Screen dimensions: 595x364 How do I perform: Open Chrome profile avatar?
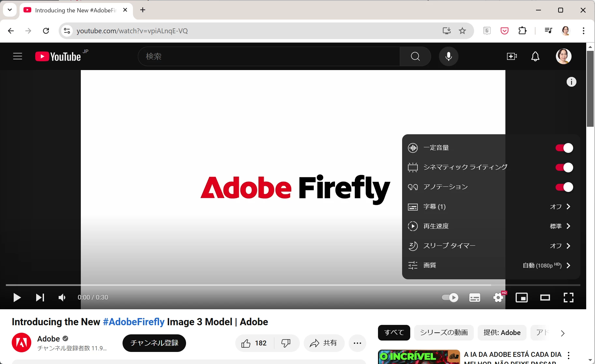566,31
